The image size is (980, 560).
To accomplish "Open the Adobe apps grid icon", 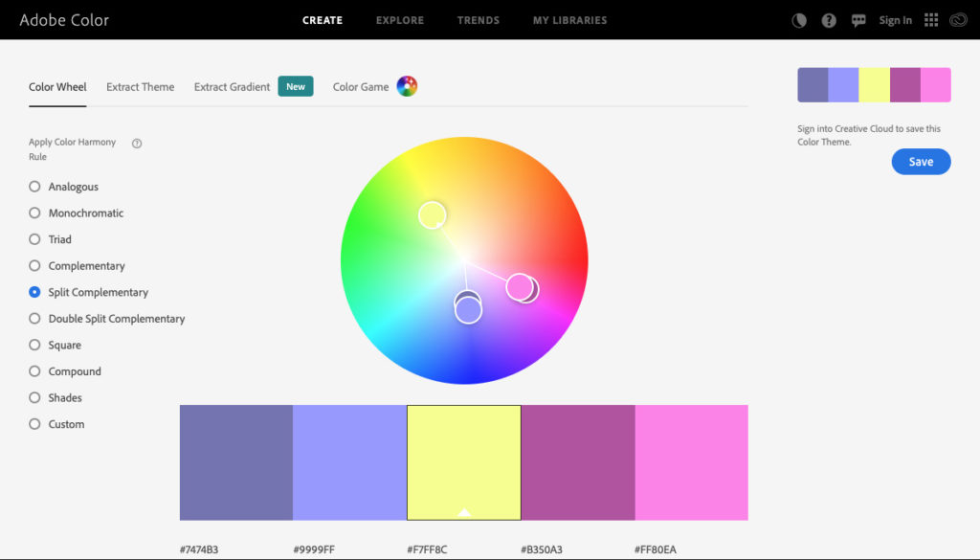I will tap(929, 19).
